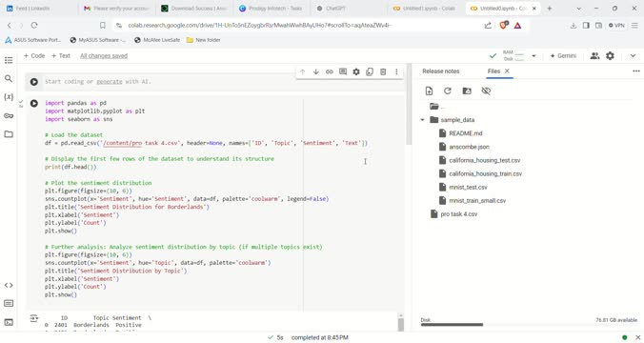Viewport: 644px width, 343px height.
Task: Mount Google Drive icon
Action: (467, 91)
